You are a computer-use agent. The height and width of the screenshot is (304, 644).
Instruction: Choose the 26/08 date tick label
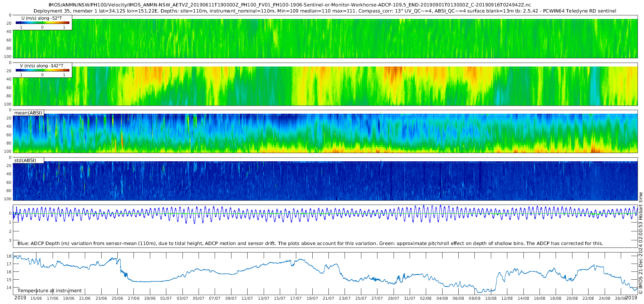point(620,298)
